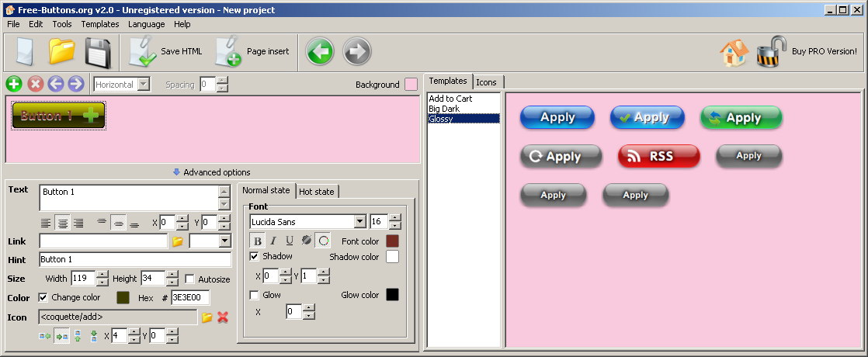Align text to vertical middle
The width and height of the screenshot is (868, 357).
[118, 223]
